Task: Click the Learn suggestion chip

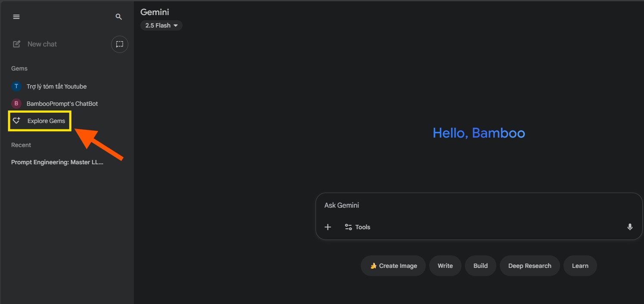Action: tap(580, 266)
